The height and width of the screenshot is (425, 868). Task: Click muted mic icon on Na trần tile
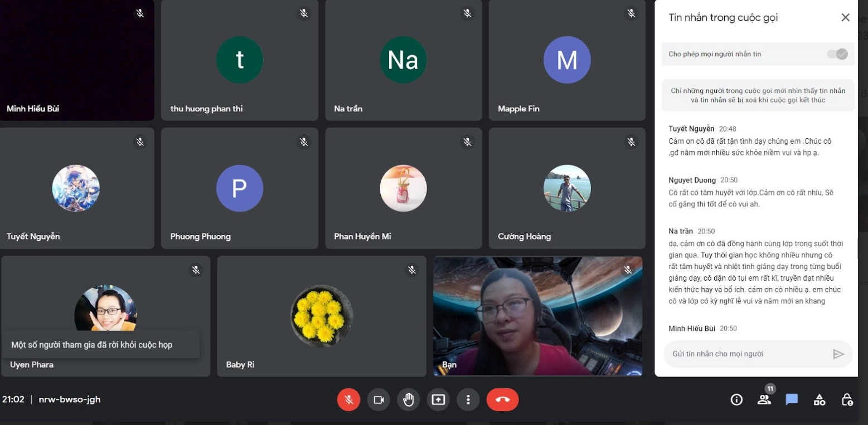(x=468, y=13)
